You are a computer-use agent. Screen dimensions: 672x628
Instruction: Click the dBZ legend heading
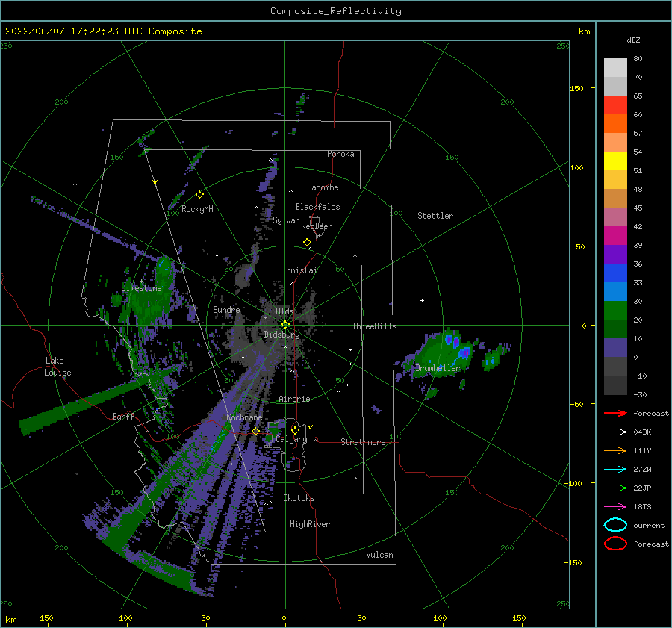(633, 40)
